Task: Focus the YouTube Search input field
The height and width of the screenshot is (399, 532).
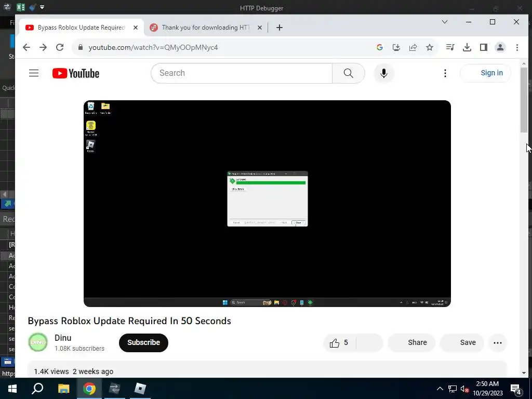Action: (242, 73)
